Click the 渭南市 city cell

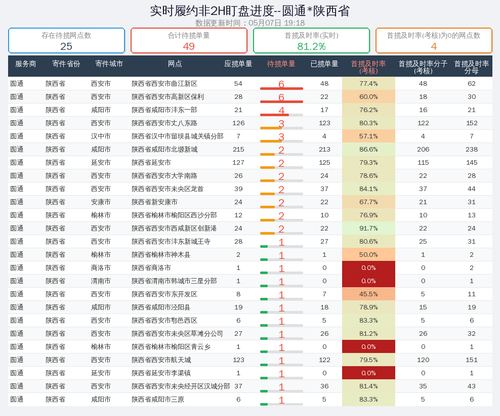tap(101, 281)
